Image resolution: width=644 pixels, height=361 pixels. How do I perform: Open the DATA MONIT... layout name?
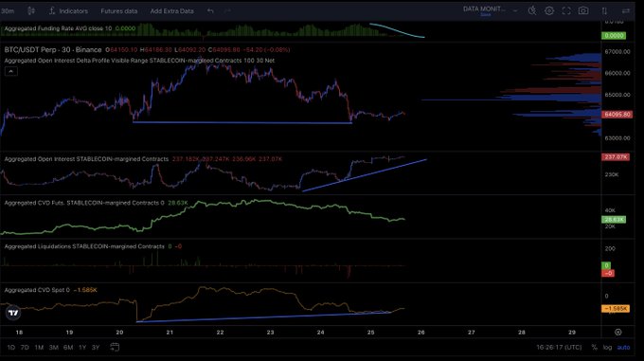point(484,9)
